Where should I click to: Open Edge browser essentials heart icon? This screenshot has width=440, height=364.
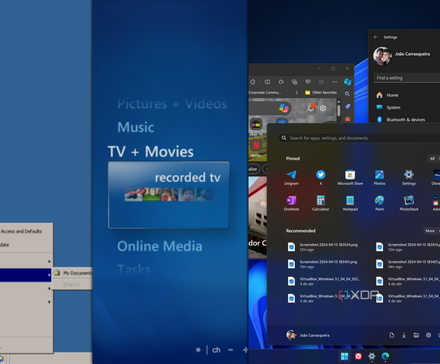308,82
